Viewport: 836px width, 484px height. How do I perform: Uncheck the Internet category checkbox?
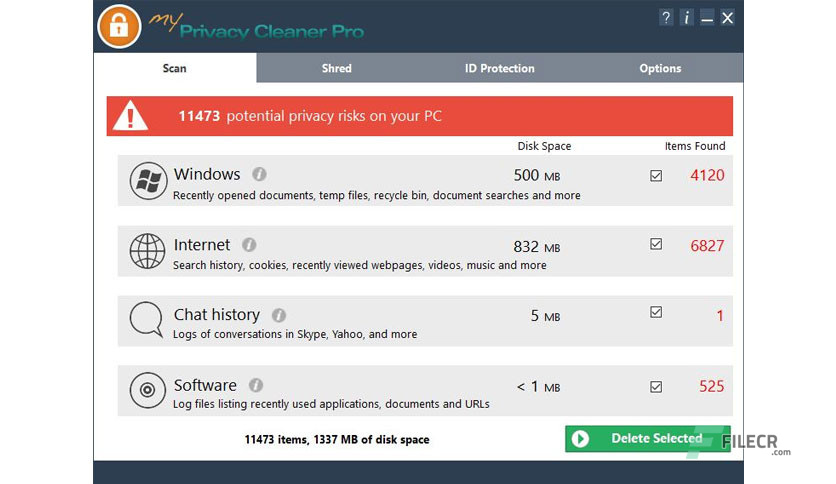(656, 244)
